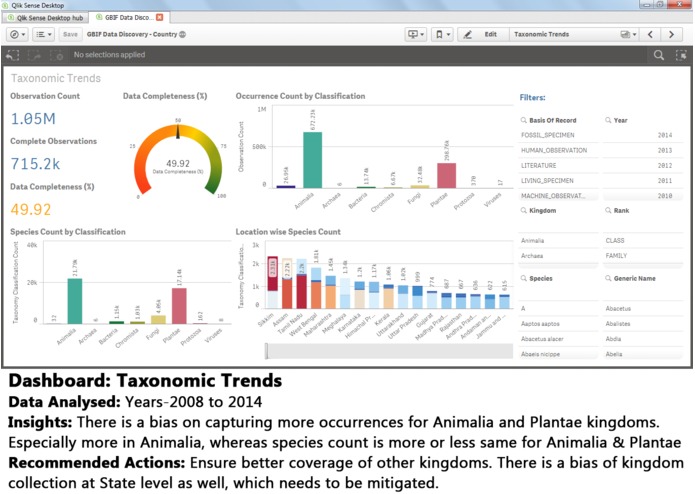Select year 2012 in the Year filter

pyautogui.click(x=643, y=165)
